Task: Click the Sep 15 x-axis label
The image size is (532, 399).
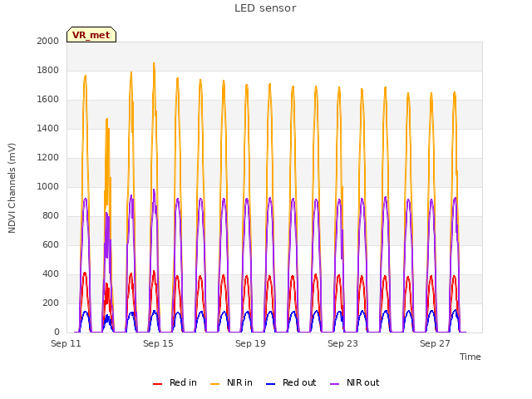Action: pyautogui.click(x=158, y=343)
